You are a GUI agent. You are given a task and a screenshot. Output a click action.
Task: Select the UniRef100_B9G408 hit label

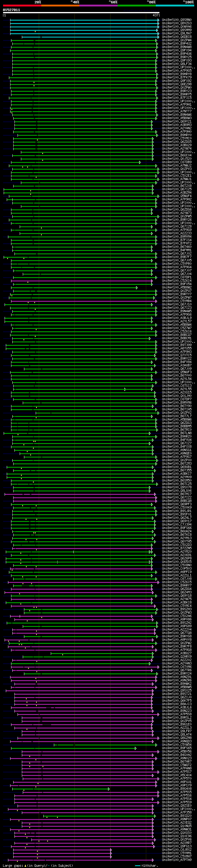177,789
